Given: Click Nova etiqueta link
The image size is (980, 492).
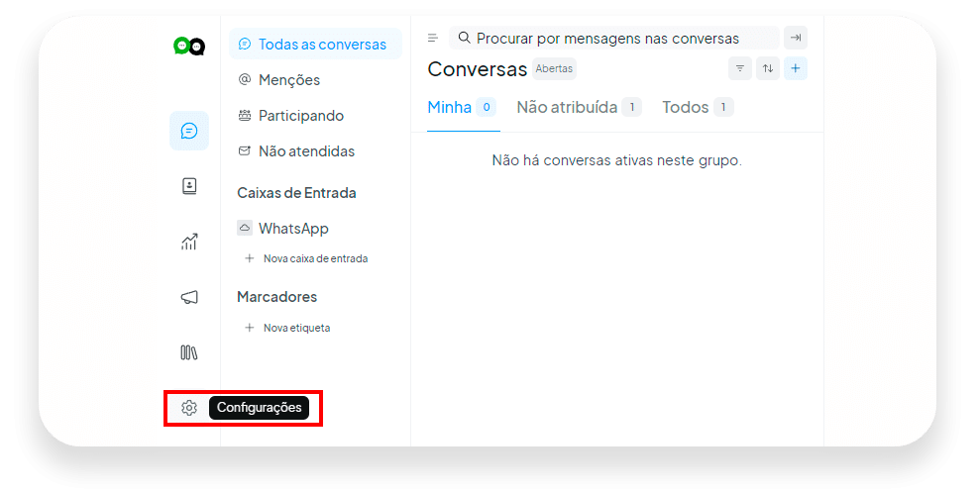Looking at the screenshot, I should pyautogui.click(x=287, y=328).
